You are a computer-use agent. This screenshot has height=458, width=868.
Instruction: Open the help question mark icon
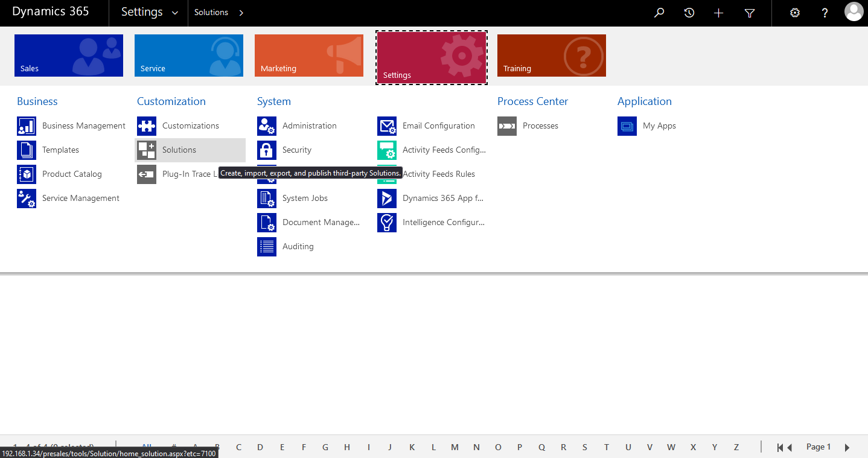(825, 13)
